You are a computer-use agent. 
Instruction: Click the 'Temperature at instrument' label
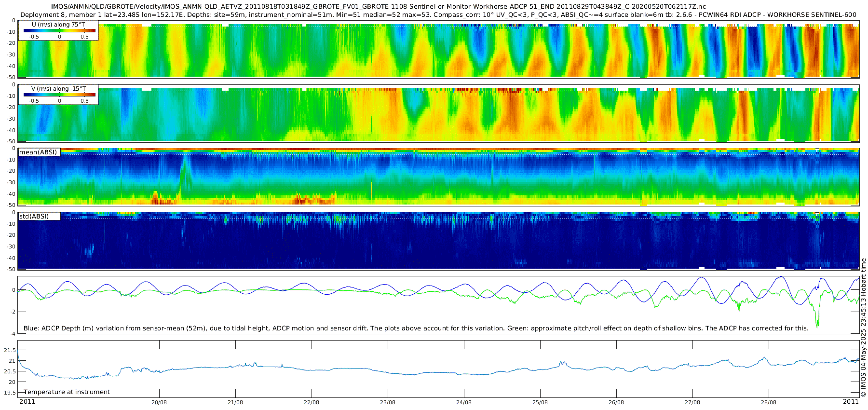click(x=67, y=392)
